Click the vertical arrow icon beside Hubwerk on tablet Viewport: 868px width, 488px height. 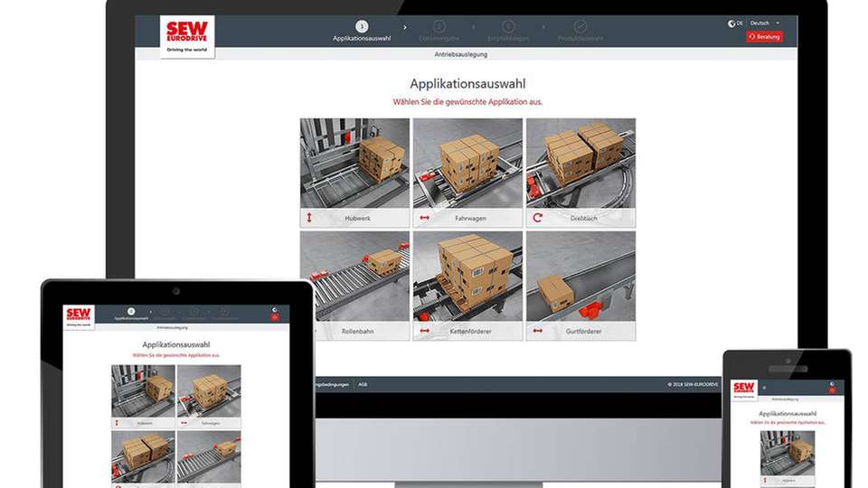click(x=117, y=423)
